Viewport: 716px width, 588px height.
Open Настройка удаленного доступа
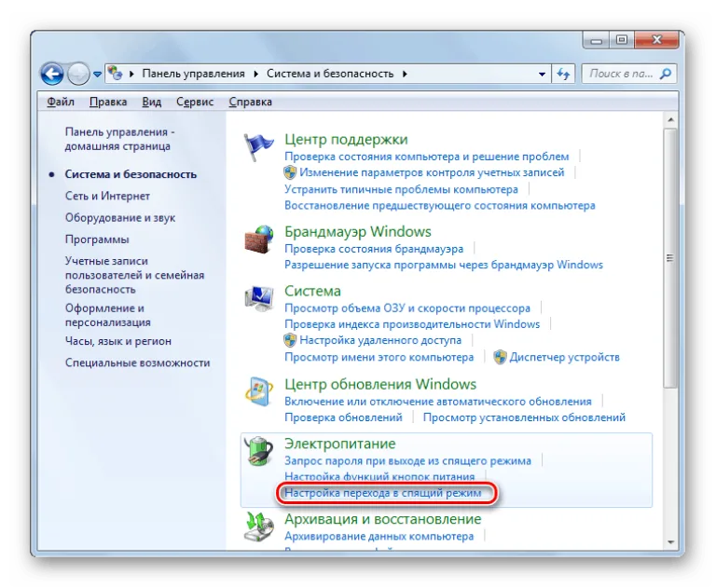[380, 340]
